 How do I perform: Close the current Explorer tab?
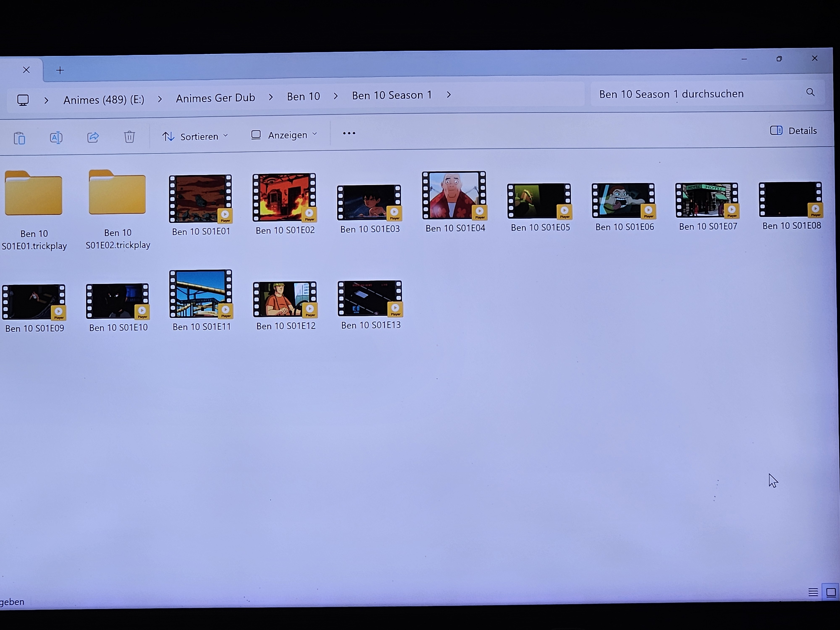coord(26,70)
